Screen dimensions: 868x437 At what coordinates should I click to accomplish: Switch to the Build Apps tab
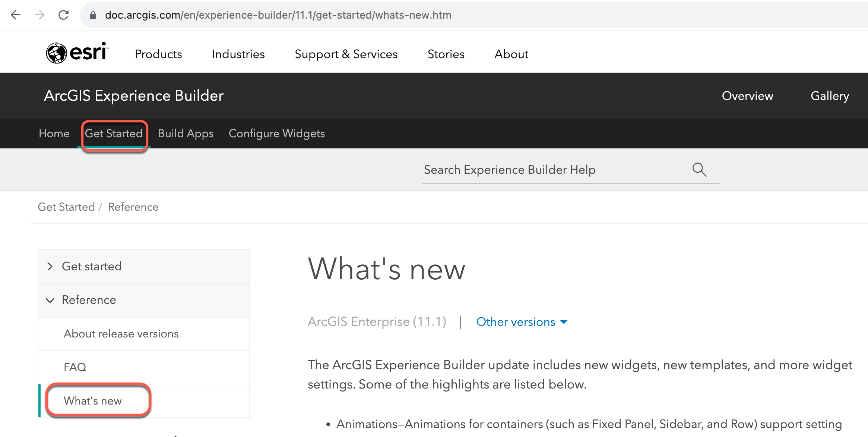[x=186, y=133]
